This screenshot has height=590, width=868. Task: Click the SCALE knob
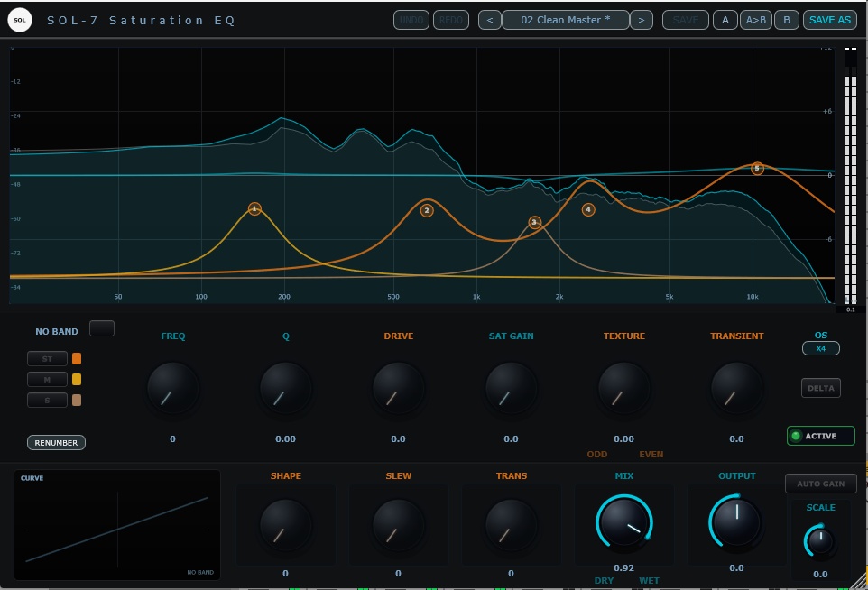coord(820,540)
